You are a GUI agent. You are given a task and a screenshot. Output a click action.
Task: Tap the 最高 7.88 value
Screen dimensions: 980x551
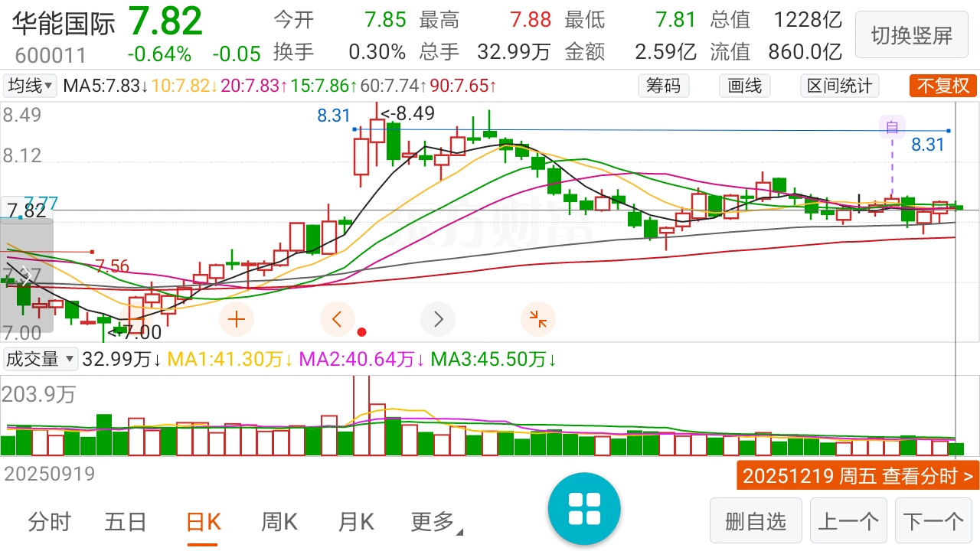coord(530,20)
